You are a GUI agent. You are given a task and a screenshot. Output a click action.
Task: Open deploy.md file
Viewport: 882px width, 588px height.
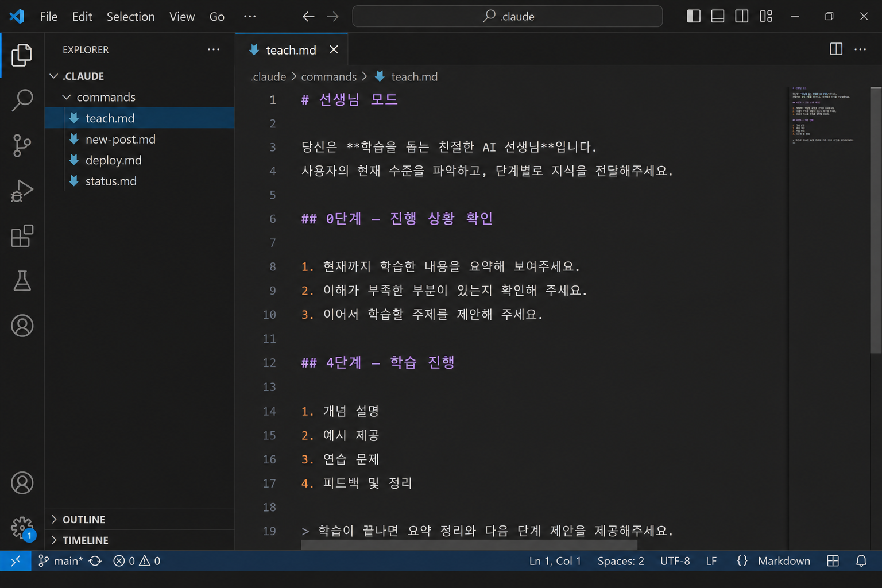point(140,160)
